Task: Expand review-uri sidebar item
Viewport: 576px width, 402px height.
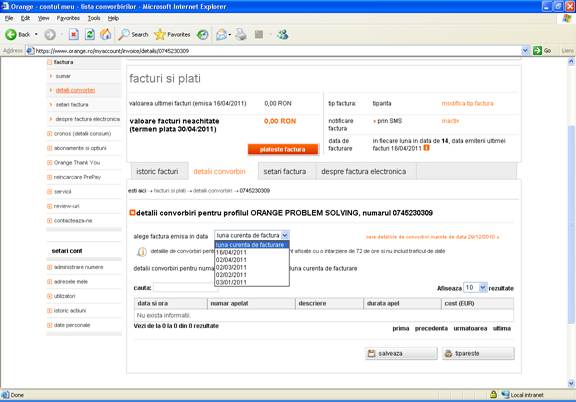Action: 50,206
